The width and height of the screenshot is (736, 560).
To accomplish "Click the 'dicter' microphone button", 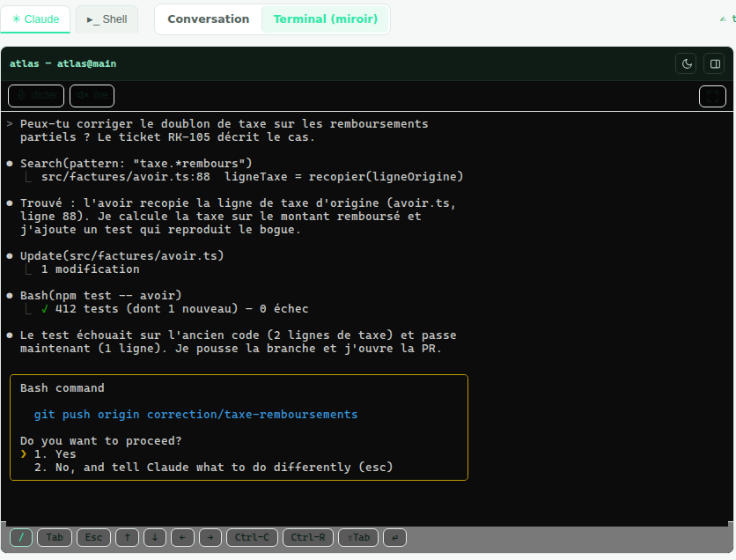I will (36, 96).
